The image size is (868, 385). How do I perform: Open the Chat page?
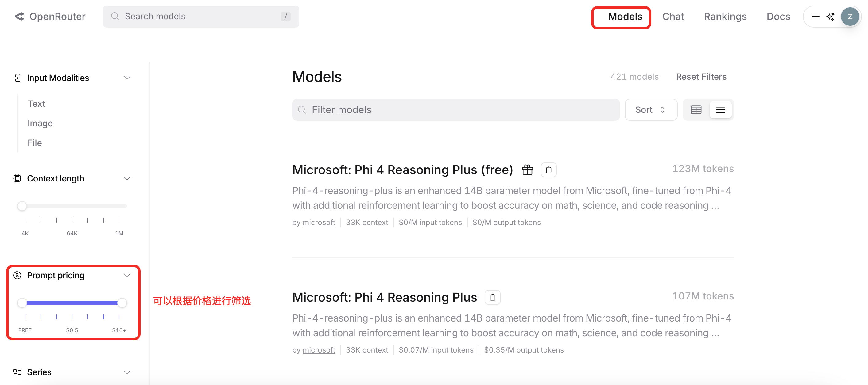673,17
